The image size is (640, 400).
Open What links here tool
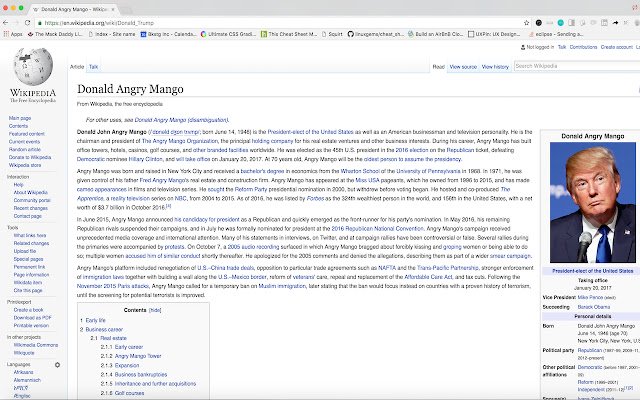(x=30, y=236)
